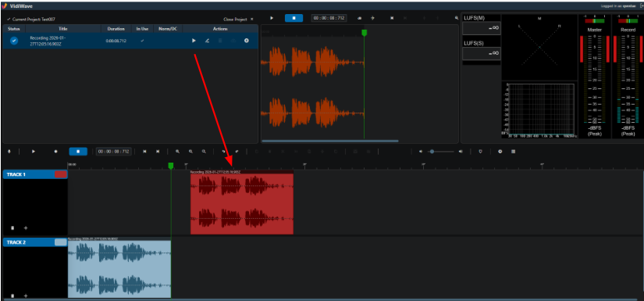Click the magnifier icon in preview toolbar
The width and height of the screenshot is (644, 301).
coord(457,18)
